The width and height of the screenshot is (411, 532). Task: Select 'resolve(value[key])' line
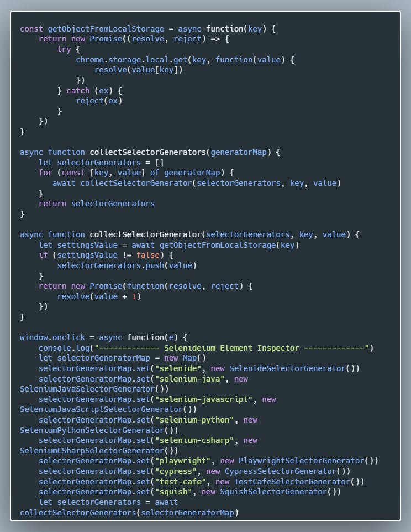pos(139,70)
